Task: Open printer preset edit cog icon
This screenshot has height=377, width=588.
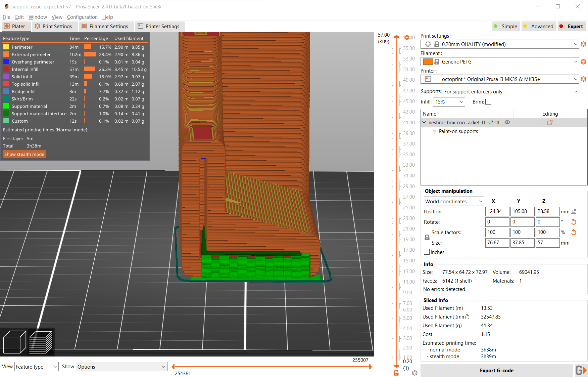Action: click(584, 79)
